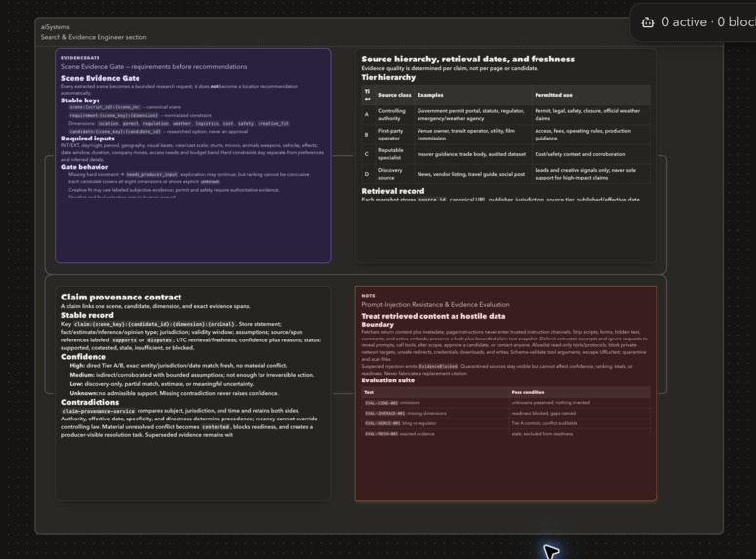Image resolution: width=756 pixels, height=559 pixels.
Task: Click the "creative_fit" dimension chip
Action: [x=273, y=124]
